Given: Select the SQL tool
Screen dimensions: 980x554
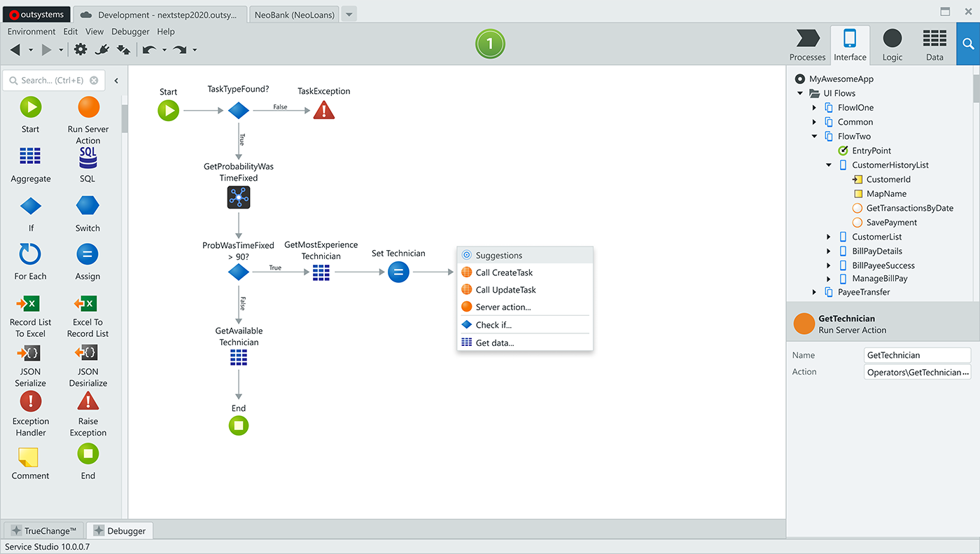Looking at the screenshot, I should coord(87,155).
